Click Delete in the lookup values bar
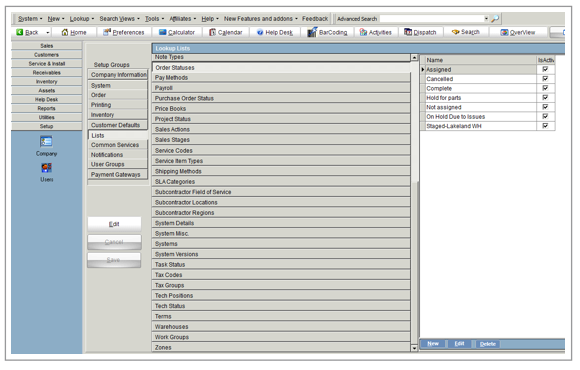580x370 pixels. tap(488, 344)
